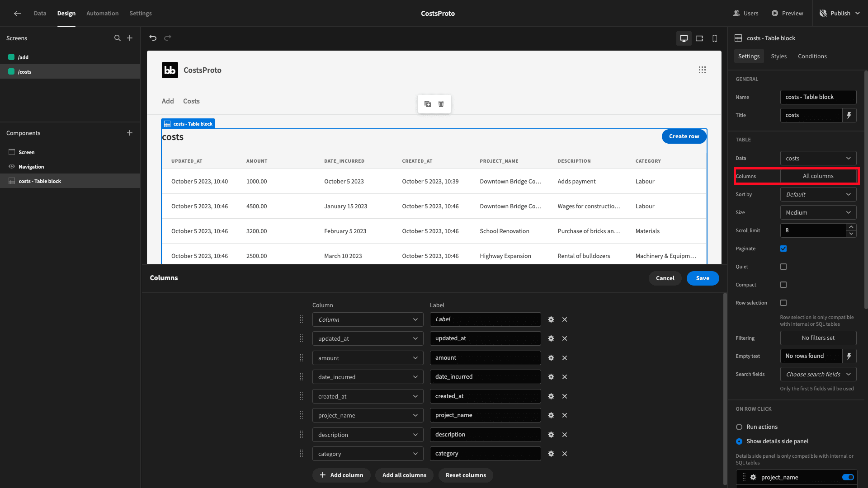Switch to the Conditions tab
The width and height of the screenshot is (868, 488).
point(812,56)
